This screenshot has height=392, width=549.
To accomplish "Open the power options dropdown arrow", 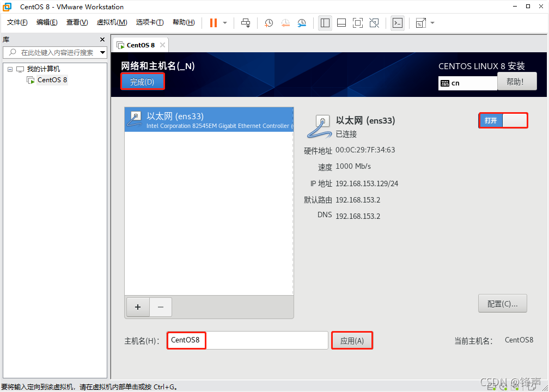I will (225, 23).
